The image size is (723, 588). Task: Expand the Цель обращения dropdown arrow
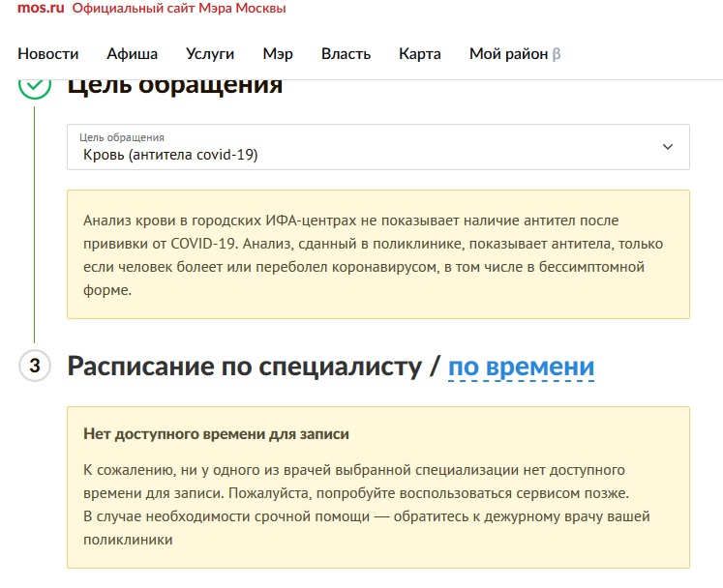[667, 147]
